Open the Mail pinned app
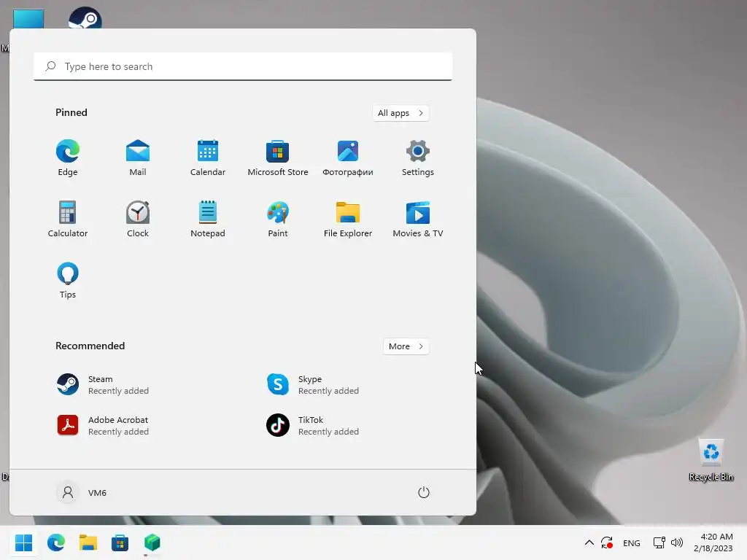This screenshot has width=747, height=560. pyautogui.click(x=138, y=158)
